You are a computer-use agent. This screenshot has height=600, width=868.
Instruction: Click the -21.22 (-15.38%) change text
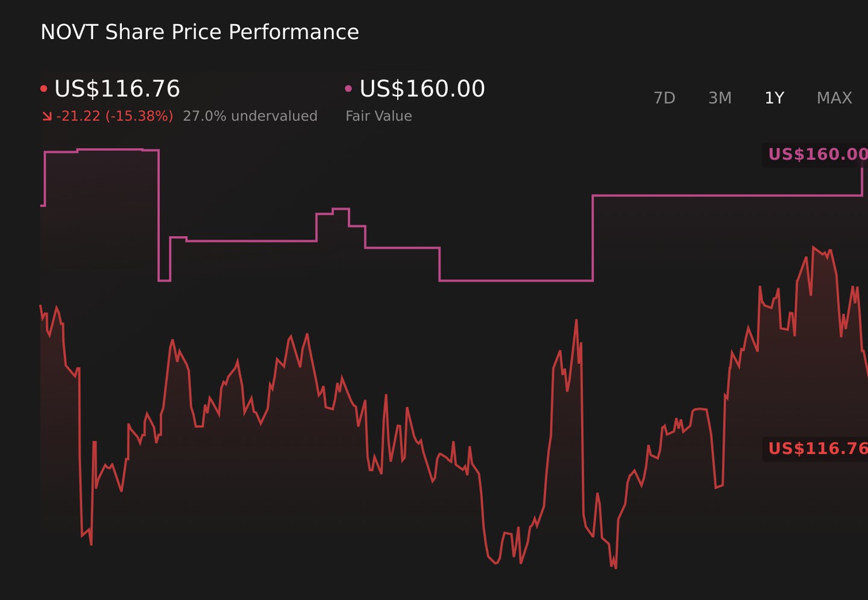pyautogui.click(x=115, y=116)
